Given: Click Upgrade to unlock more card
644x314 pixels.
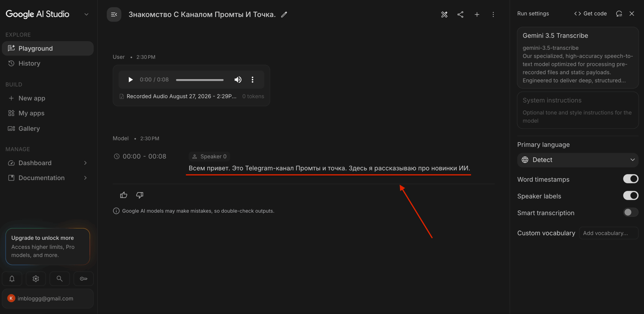Looking at the screenshot, I should coord(48,246).
